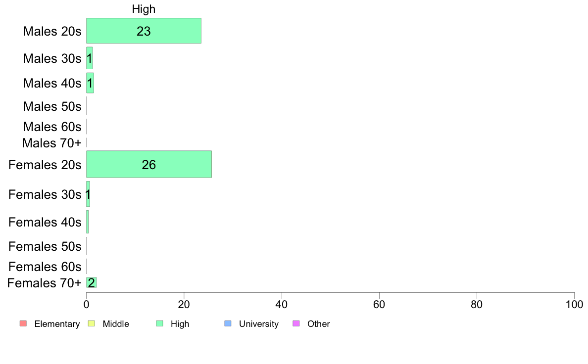This screenshot has height=364, width=588.
Task: Click the Females 40s thin bar
Action: point(88,222)
